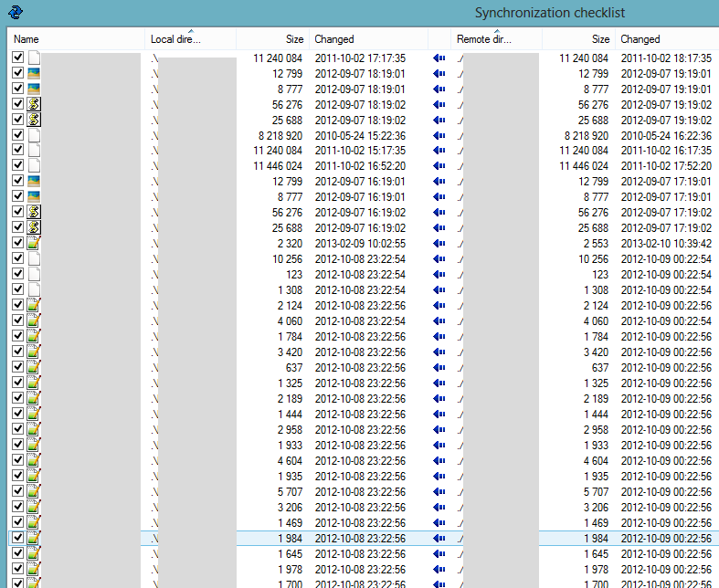The image size is (719, 588).
Task: Uncheck the checkbox of the 4 604 byte row
Action: click(x=17, y=461)
